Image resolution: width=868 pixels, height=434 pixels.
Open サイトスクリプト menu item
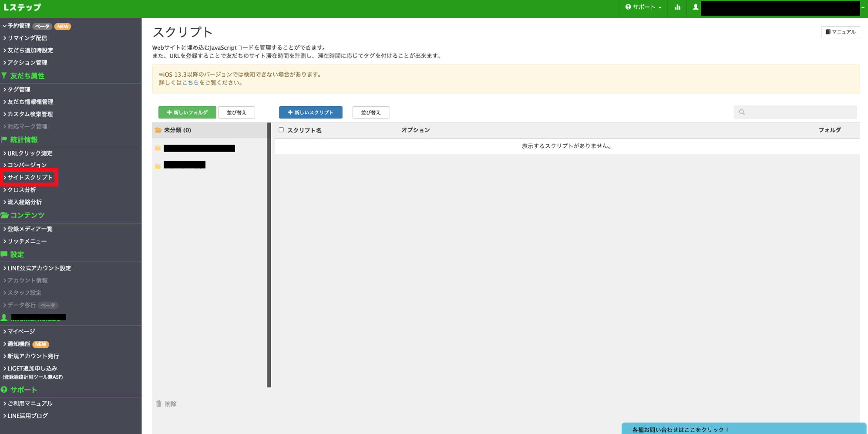point(28,178)
